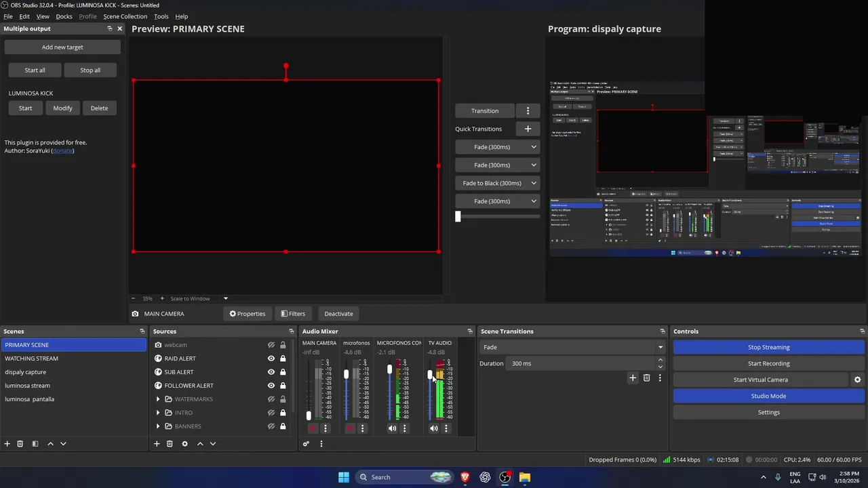Click Start all button
This screenshot has width=868, height=488.
click(35, 70)
